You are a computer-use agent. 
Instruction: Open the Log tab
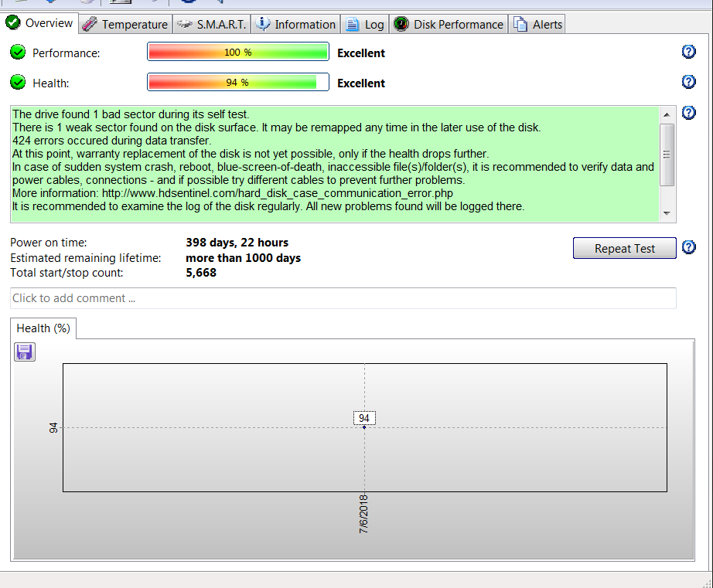point(365,25)
